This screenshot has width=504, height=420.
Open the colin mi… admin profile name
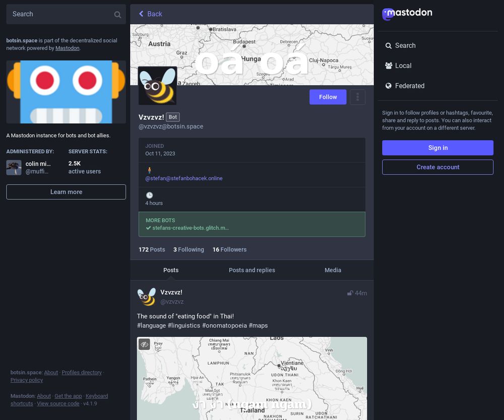coord(38,164)
